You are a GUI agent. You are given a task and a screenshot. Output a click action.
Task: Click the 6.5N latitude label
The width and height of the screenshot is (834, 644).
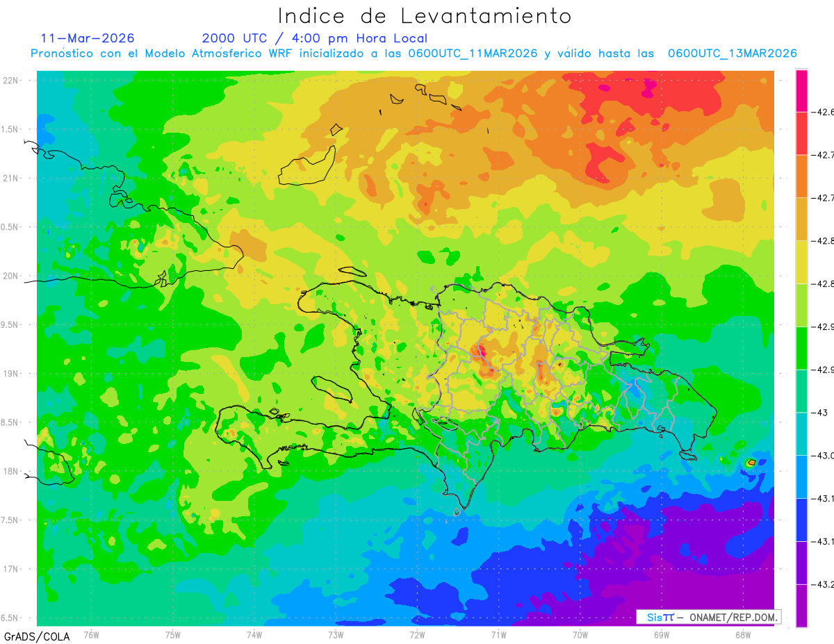[10, 618]
